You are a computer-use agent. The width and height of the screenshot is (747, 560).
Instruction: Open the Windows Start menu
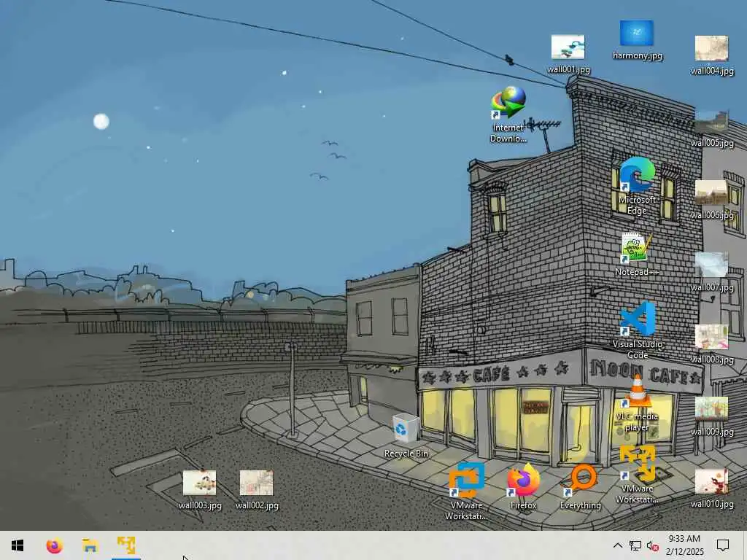[18, 545]
